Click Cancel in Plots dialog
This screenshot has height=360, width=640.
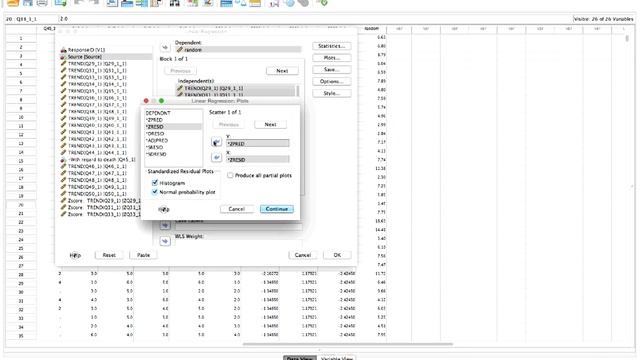click(x=237, y=209)
